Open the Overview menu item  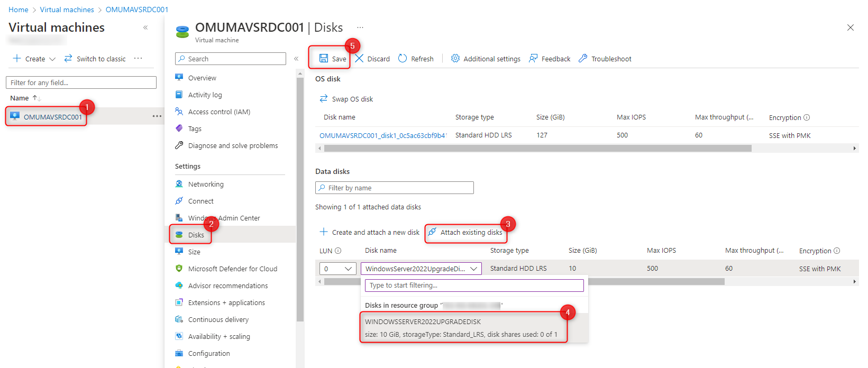click(x=202, y=78)
